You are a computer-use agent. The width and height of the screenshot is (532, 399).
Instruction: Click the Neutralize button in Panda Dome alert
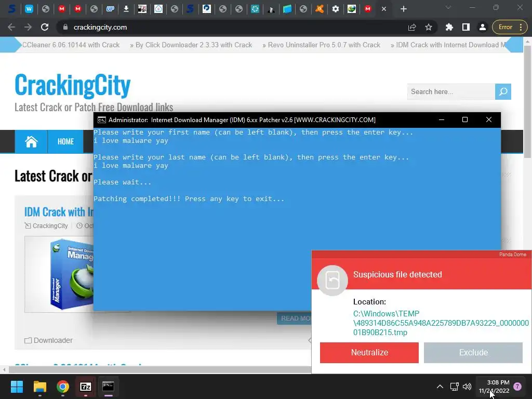369,353
